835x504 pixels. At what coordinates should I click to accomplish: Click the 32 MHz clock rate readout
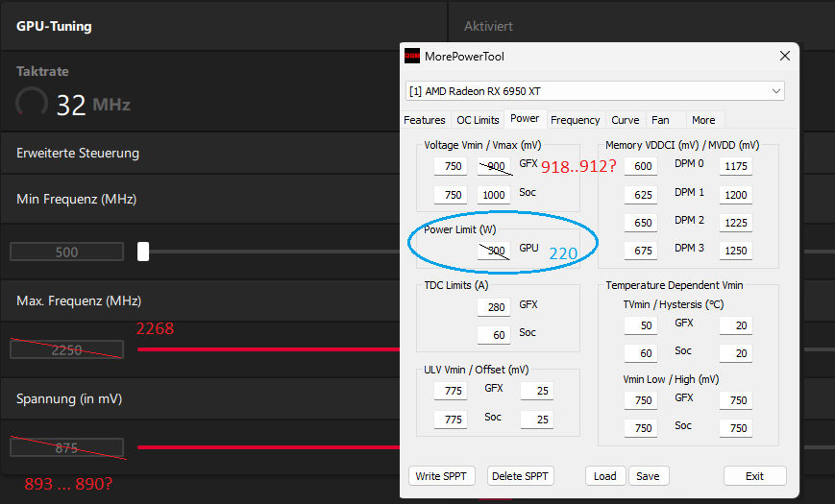click(94, 105)
